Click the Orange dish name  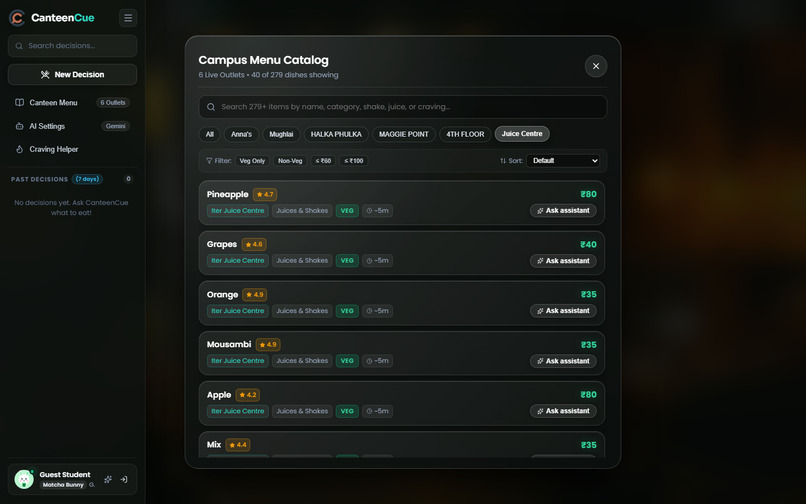223,295
